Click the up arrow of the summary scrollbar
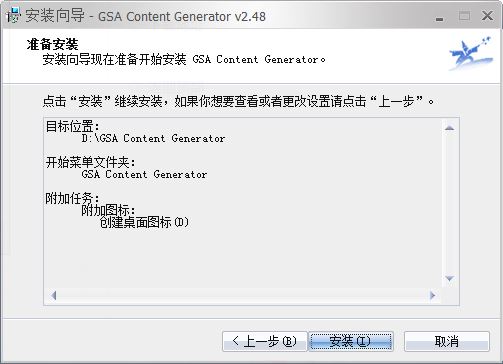The height and width of the screenshot is (364, 503). [x=450, y=128]
